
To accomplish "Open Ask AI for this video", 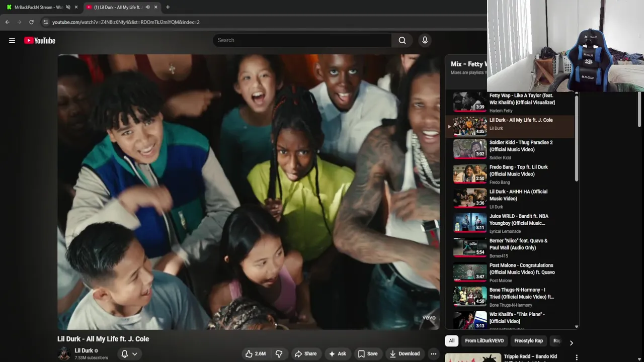I will [x=337, y=354].
